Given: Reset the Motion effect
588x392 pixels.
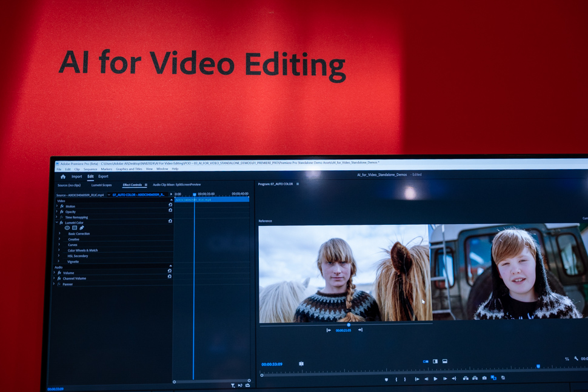Looking at the screenshot, I should [170, 205].
